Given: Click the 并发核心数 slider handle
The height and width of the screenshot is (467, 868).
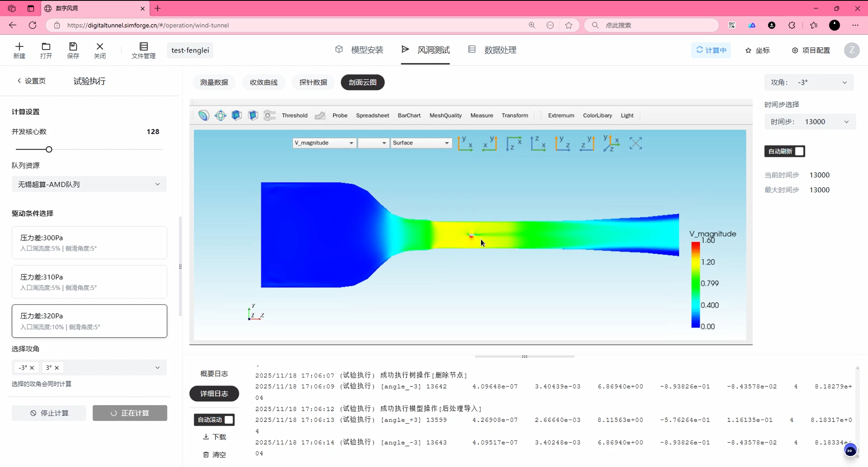Looking at the screenshot, I should (49, 149).
